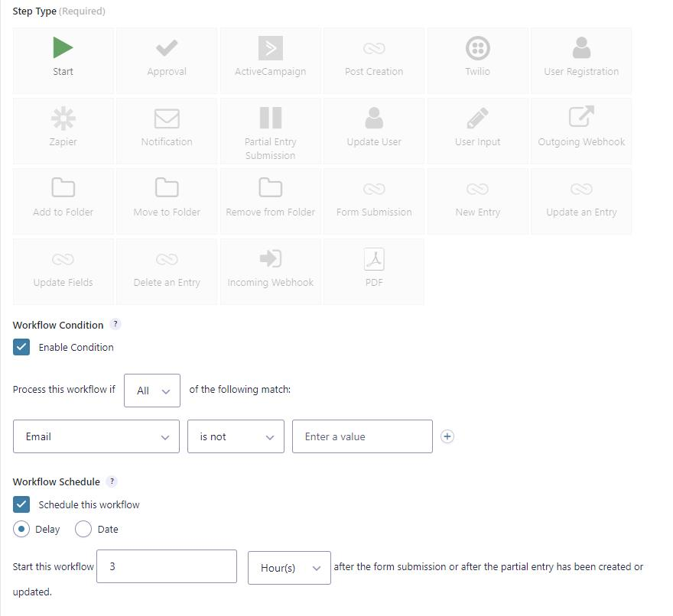Select the Start step type

point(63,60)
